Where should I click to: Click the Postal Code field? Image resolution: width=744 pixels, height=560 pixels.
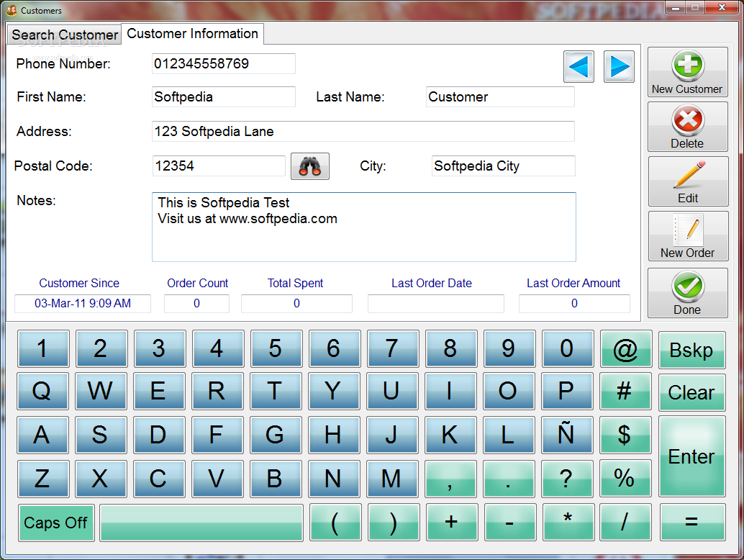(x=219, y=166)
